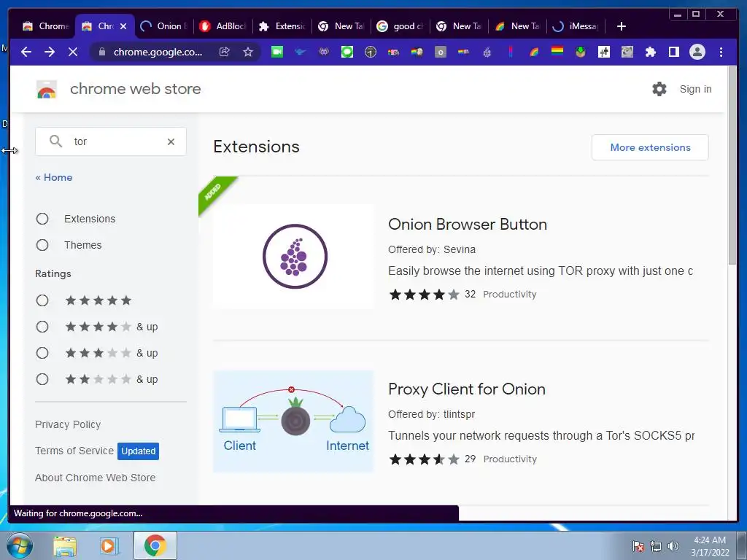
Task: Click the Action Center flag tray icon
Action: (x=638, y=546)
